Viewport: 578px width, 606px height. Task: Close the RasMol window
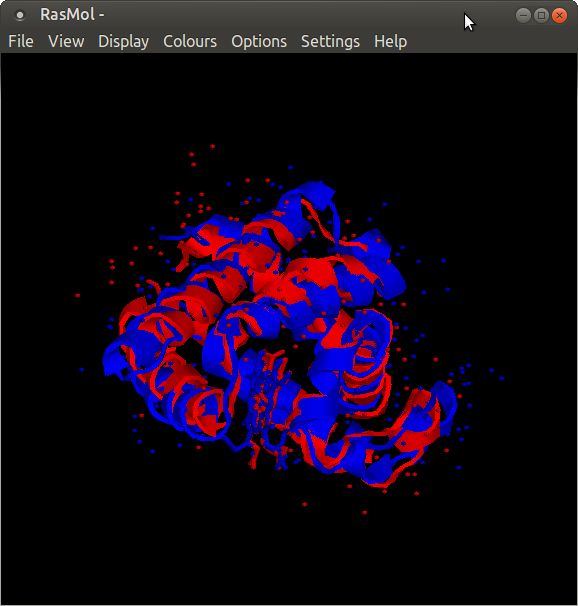click(559, 15)
